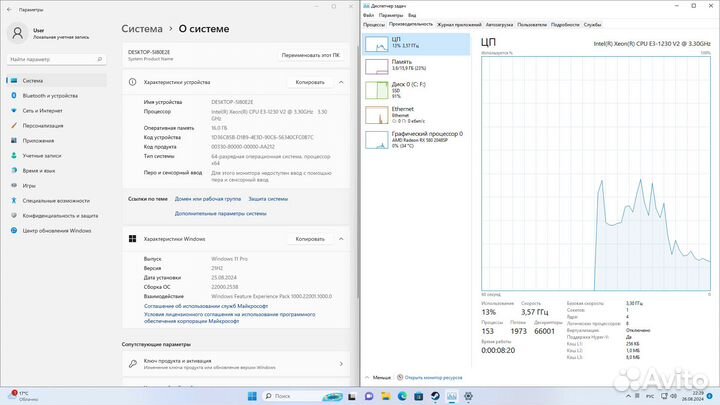720x405 pixels.
Task: Click Система breadcrumb in Settings header
Action: click(142, 28)
